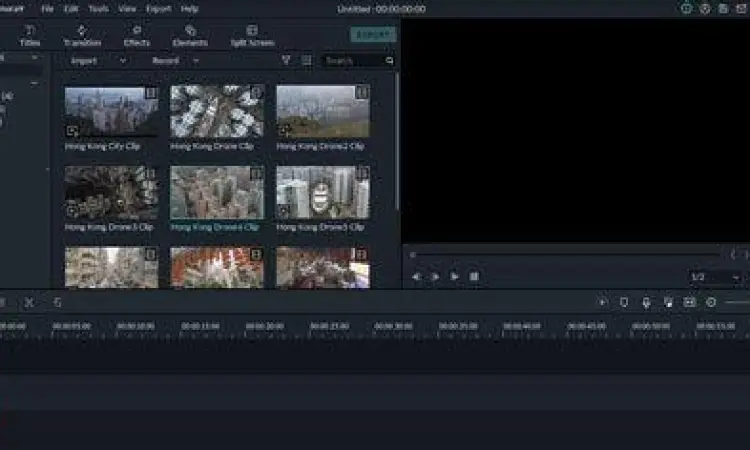The height and width of the screenshot is (450, 750).
Task: Click the marker icon on timeline toolbar
Action: click(624, 302)
